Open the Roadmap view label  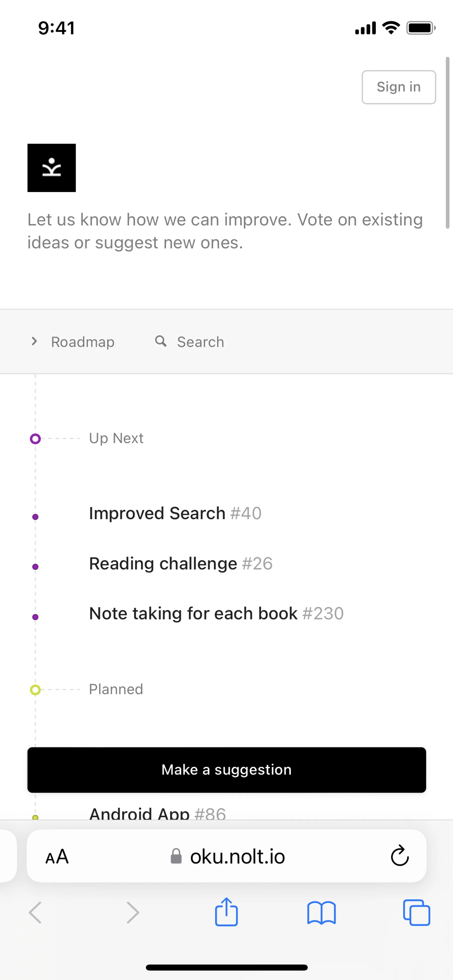pos(83,342)
